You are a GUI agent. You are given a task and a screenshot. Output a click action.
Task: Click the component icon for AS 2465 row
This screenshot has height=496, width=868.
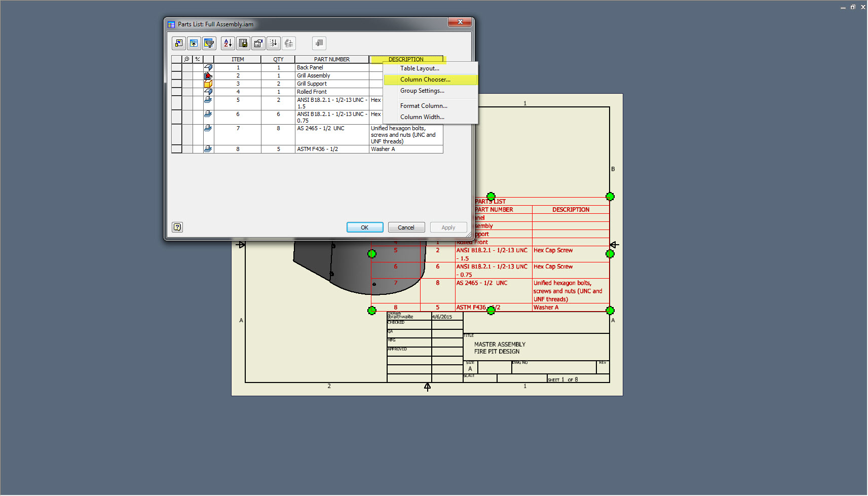(208, 128)
